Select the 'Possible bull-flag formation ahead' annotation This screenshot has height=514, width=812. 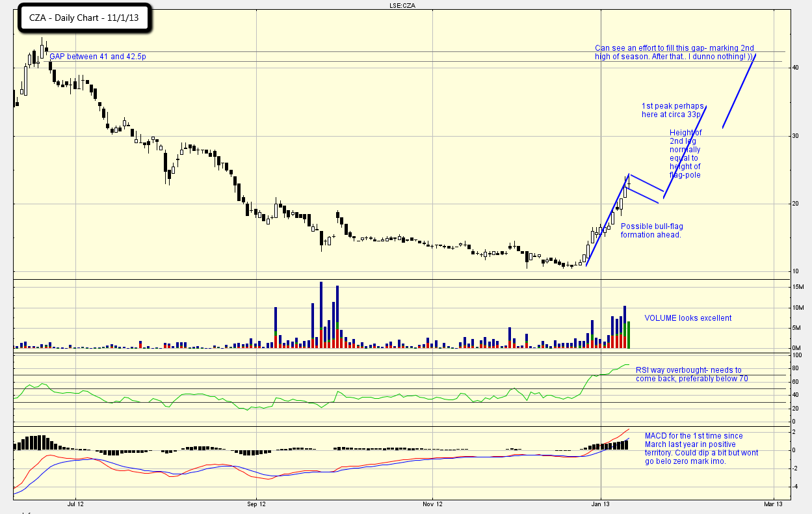click(x=651, y=230)
